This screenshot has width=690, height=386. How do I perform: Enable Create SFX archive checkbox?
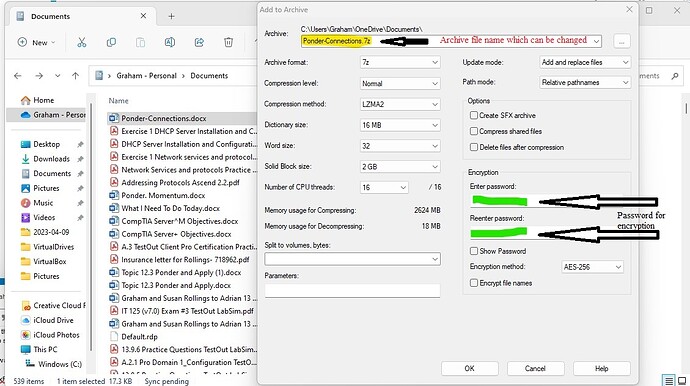tap(474, 115)
